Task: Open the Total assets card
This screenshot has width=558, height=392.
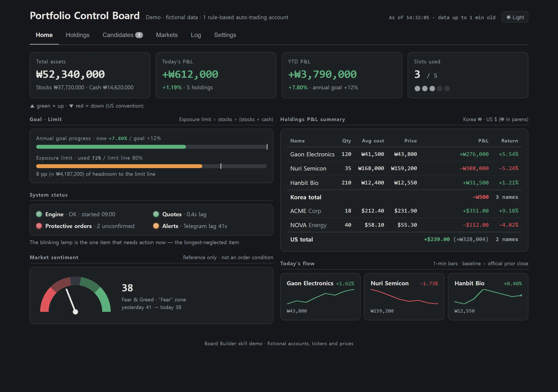Action: coord(90,75)
